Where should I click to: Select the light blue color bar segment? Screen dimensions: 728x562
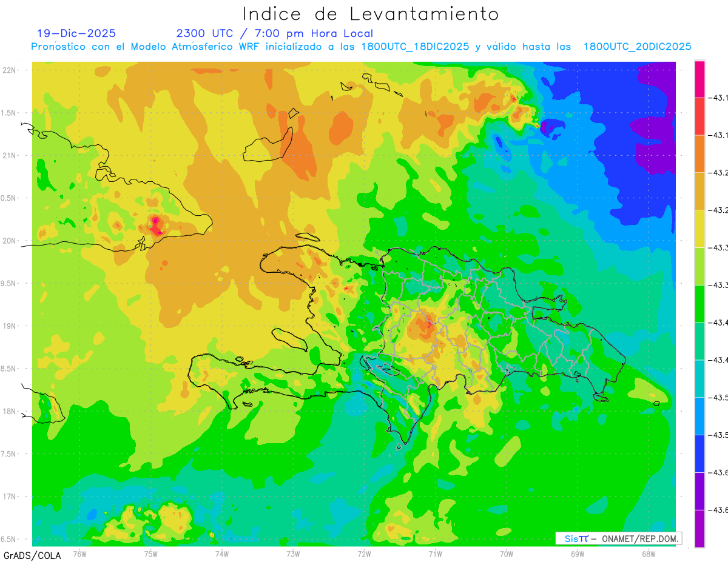point(699,416)
